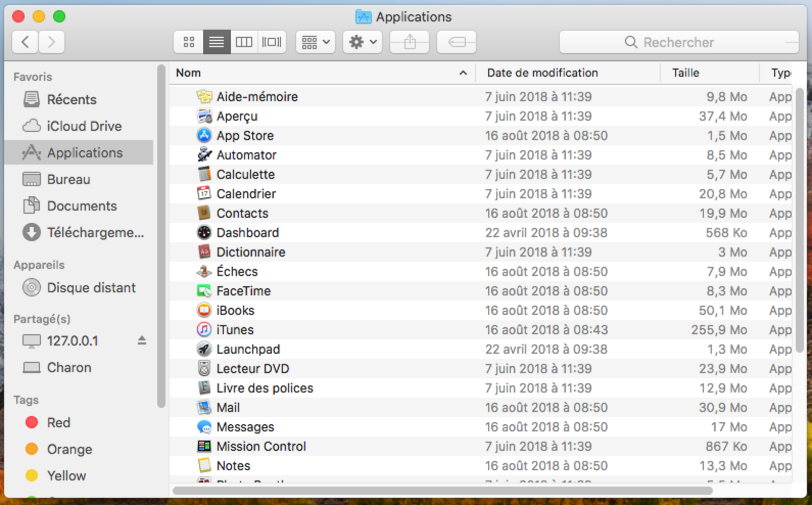Click the iBooks app icon

point(204,310)
